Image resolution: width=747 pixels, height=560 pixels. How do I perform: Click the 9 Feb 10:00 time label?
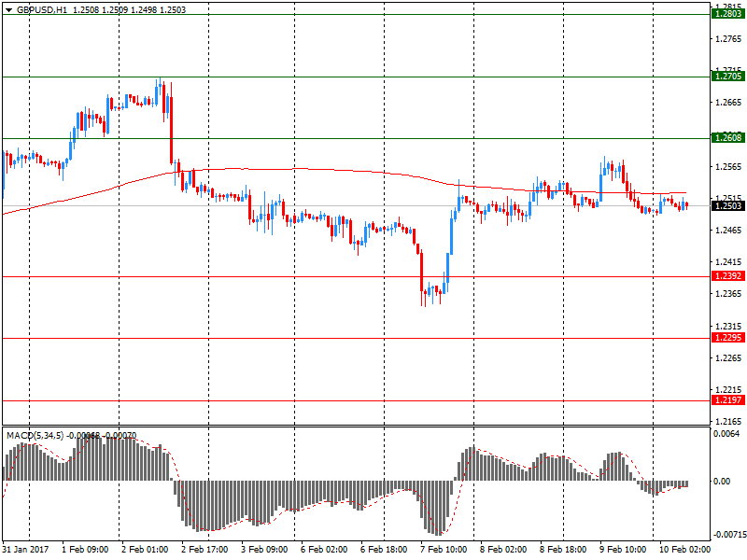tap(623, 550)
